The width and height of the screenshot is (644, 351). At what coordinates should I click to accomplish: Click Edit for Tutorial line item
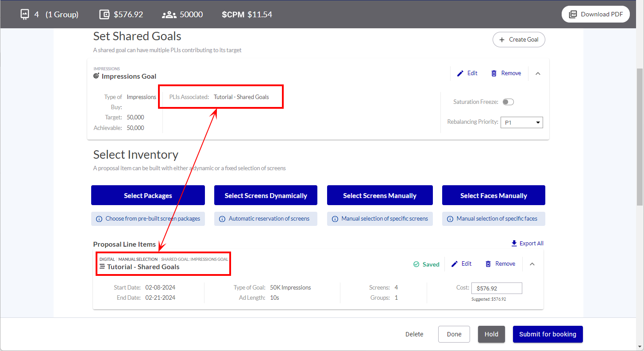(462, 264)
